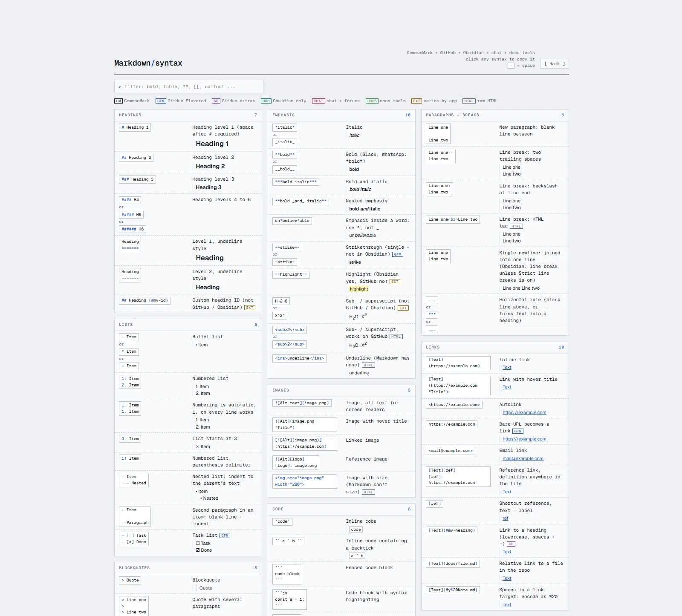Focus the filter syntax input field
This screenshot has width=682, height=616.
tap(189, 86)
